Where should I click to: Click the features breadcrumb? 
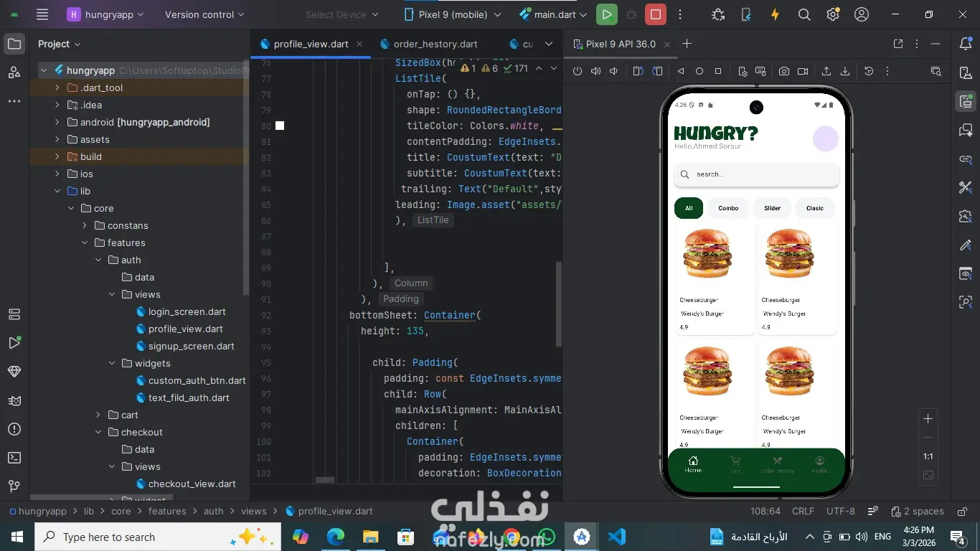tap(167, 511)
